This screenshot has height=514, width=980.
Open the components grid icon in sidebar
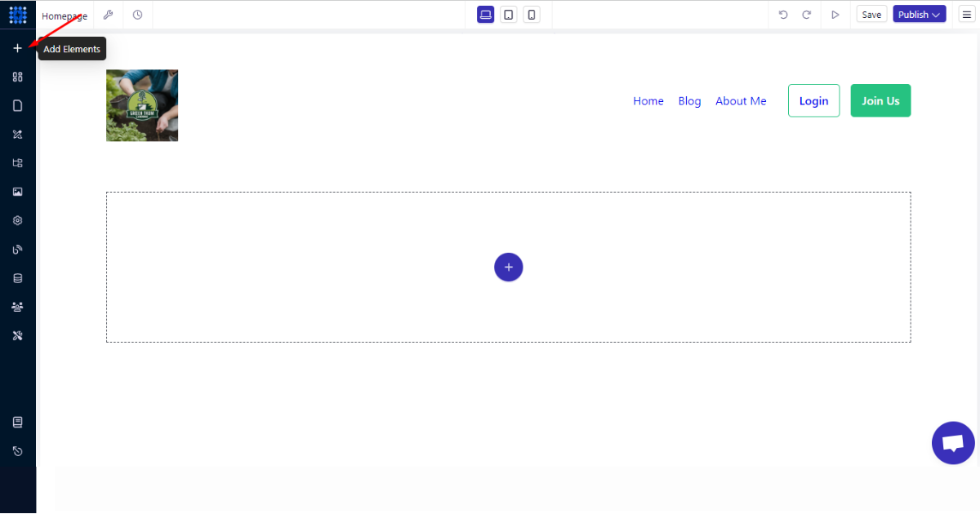[17, 77]
